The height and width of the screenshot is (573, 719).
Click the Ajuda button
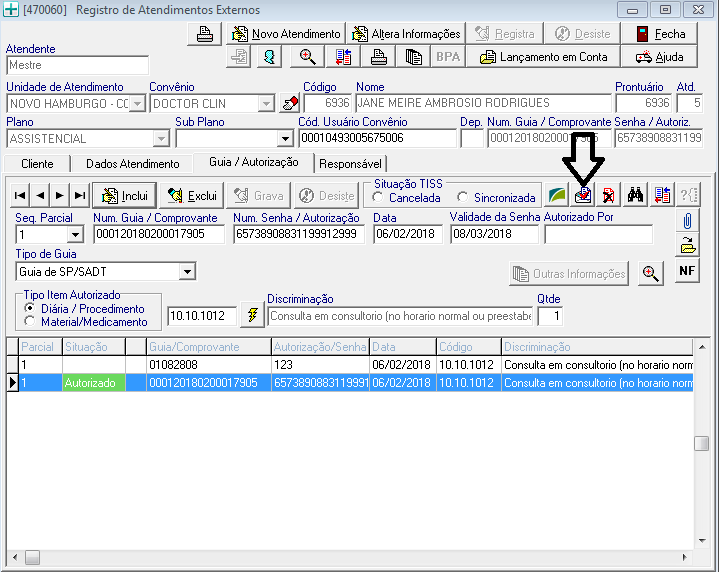(659, 57)
